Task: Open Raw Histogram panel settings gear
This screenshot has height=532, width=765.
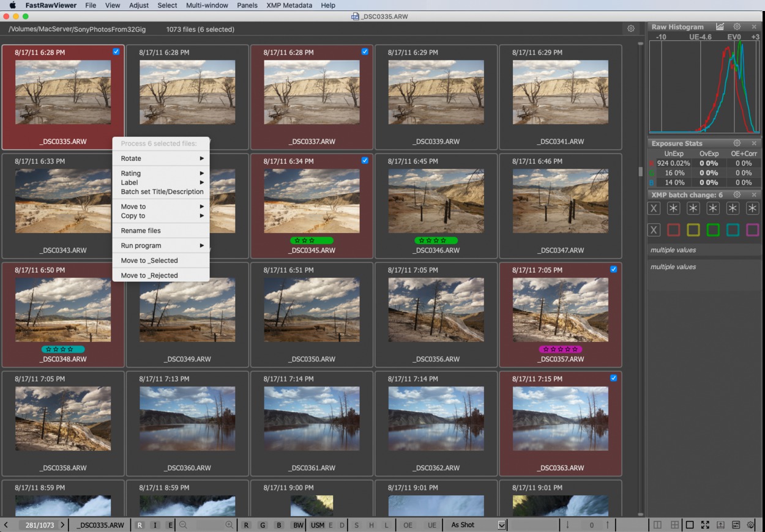Action: point(737,27)
